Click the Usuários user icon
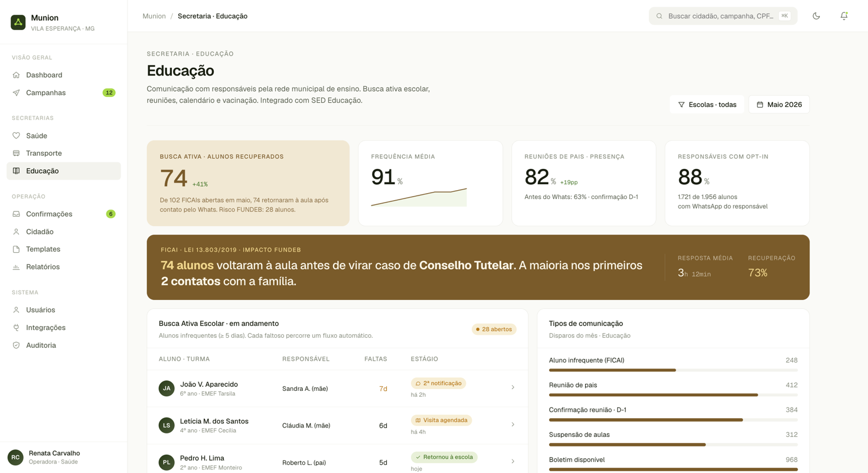 [16, 310]
